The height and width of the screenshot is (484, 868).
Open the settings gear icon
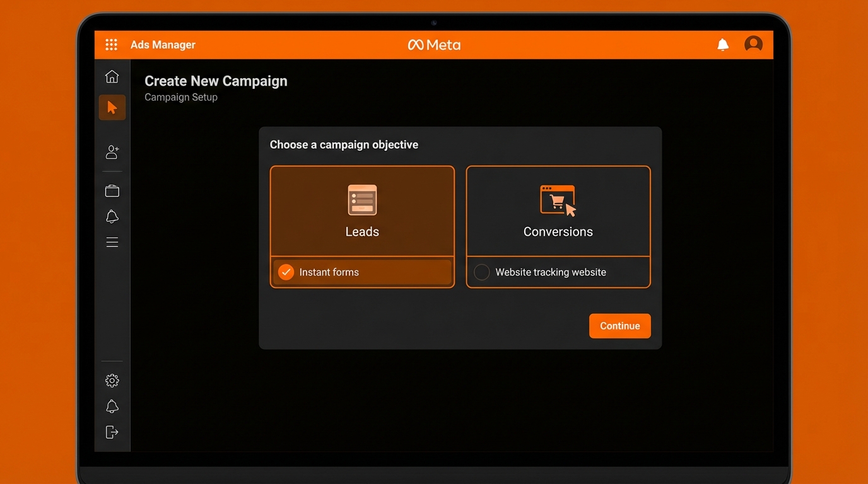coord(112,381)
